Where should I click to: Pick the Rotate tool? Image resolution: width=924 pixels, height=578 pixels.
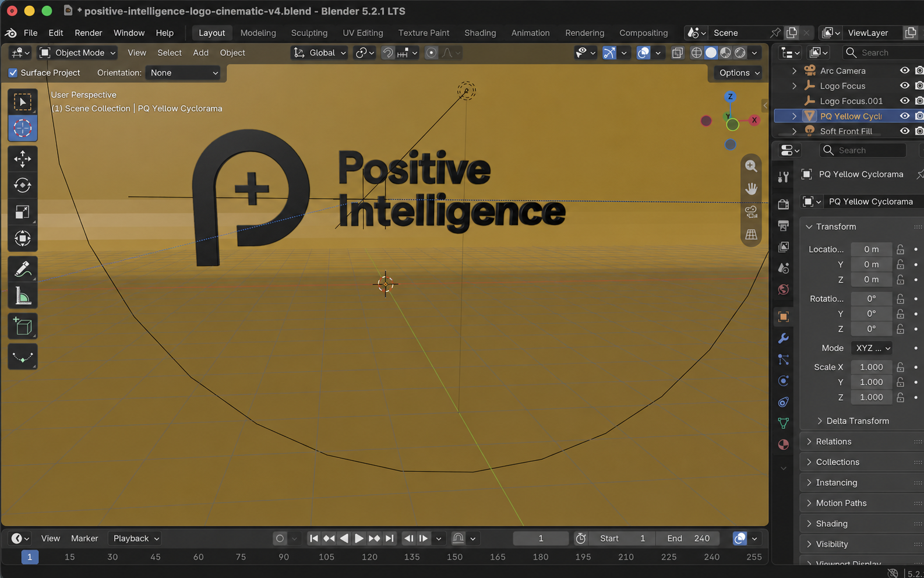pyautogui.click(x=23, y=185)
